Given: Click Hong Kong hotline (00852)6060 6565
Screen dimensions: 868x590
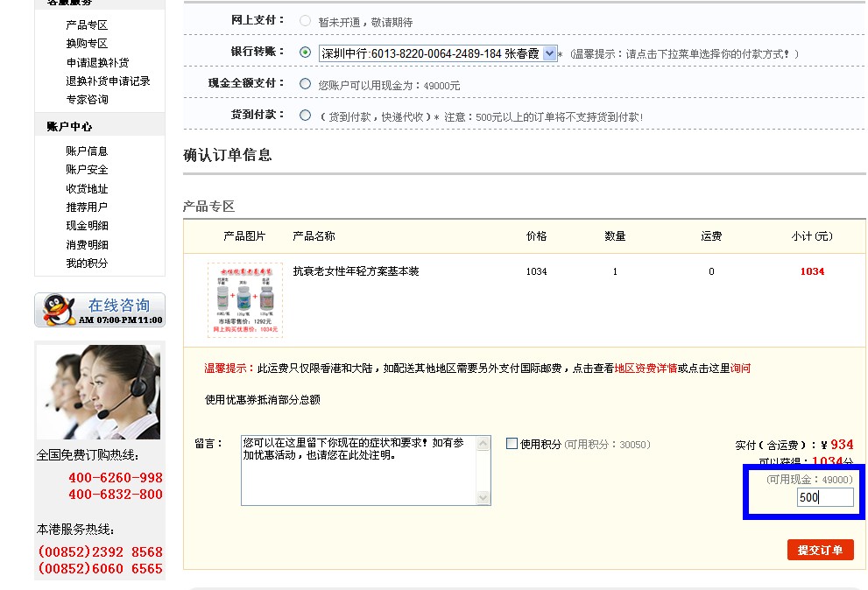Looking at the screenshot, I should (x=100, y=568).
